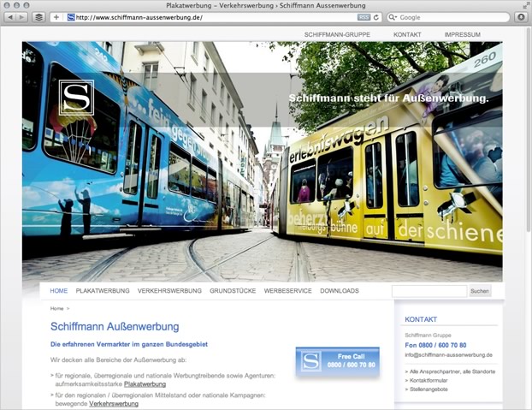Open VERKEHRSWERBUNG menu item
Image resolution: width=532 pixels, height=410 pixels.
[169, 291]
